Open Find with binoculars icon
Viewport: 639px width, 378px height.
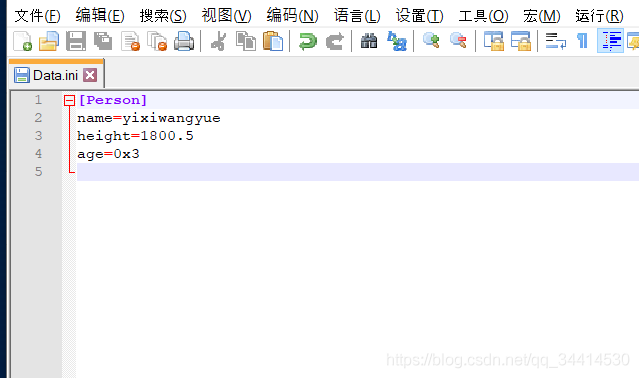tap(369, 41)
